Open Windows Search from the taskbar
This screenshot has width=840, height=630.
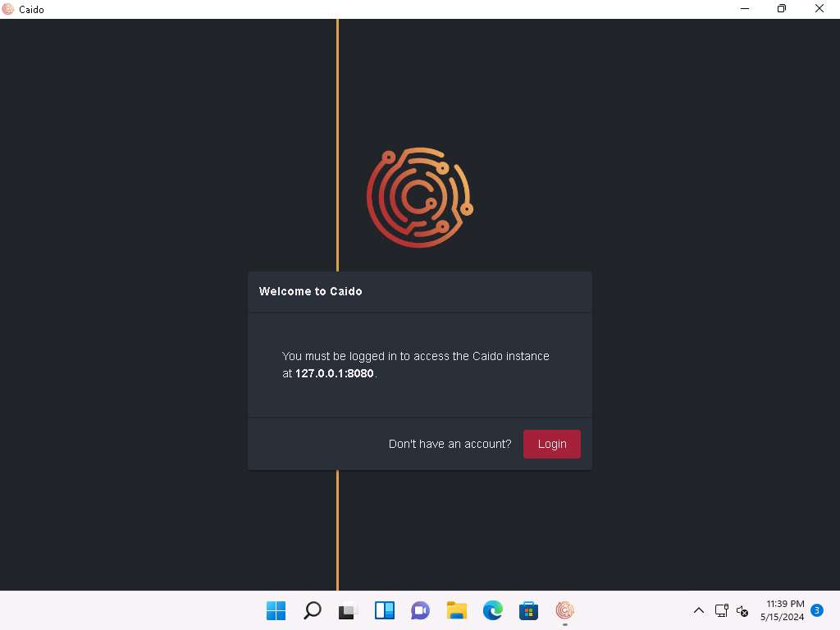coord(312,610)
